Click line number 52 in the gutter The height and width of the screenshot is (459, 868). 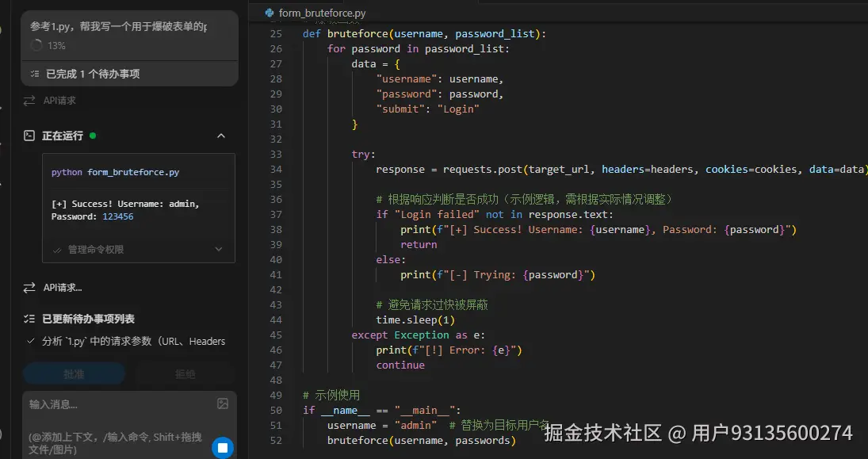(x=276, y=440)
